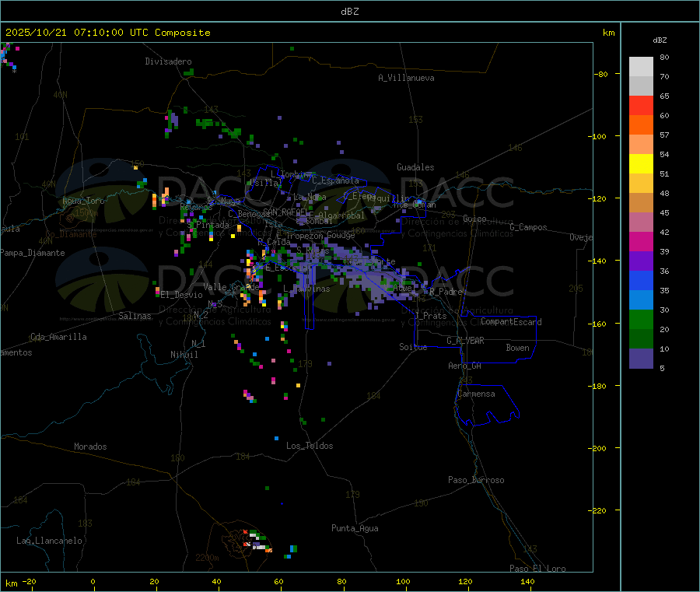Click the Cda_Amarilla map label

(58, 337)
